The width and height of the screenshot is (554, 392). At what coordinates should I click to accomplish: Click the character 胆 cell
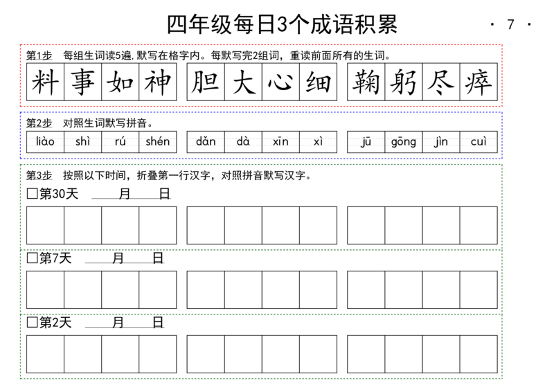coord(206,82)
